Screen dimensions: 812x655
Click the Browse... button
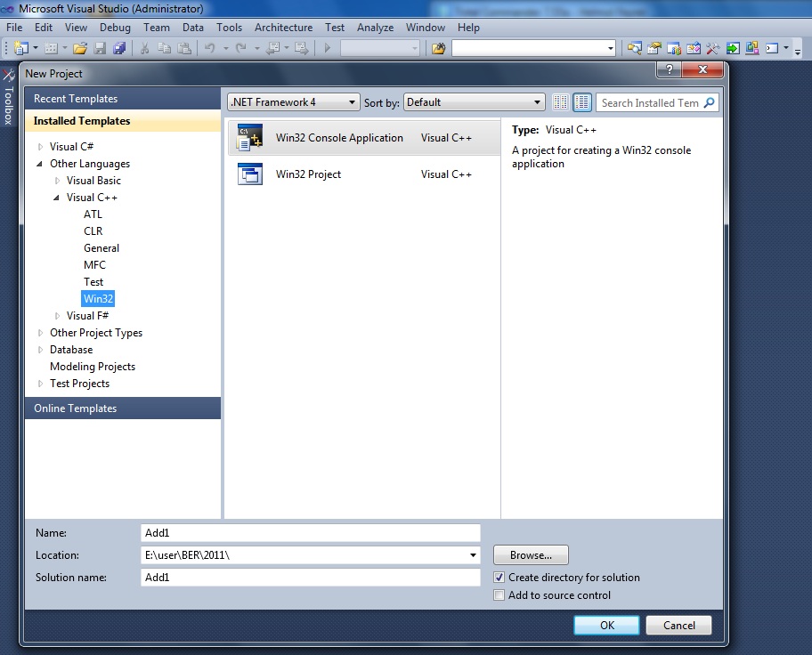pos(531,555)
